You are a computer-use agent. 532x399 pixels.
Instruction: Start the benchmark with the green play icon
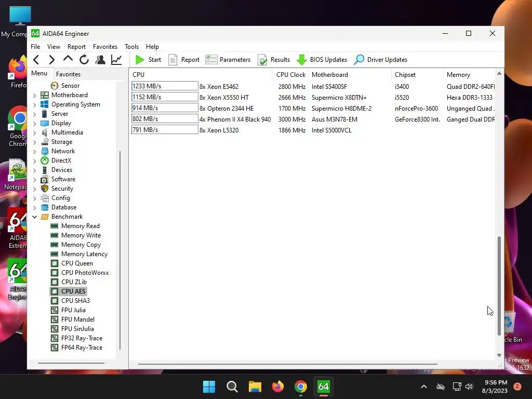click(140, 60)
